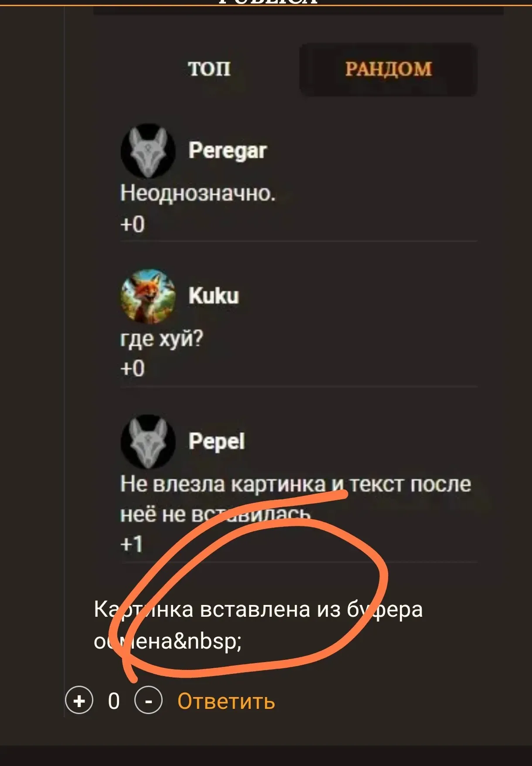The image size is (532, 766).
Task: Click the 'Не влезла картинка' comment text
Action: pos(296,499)
